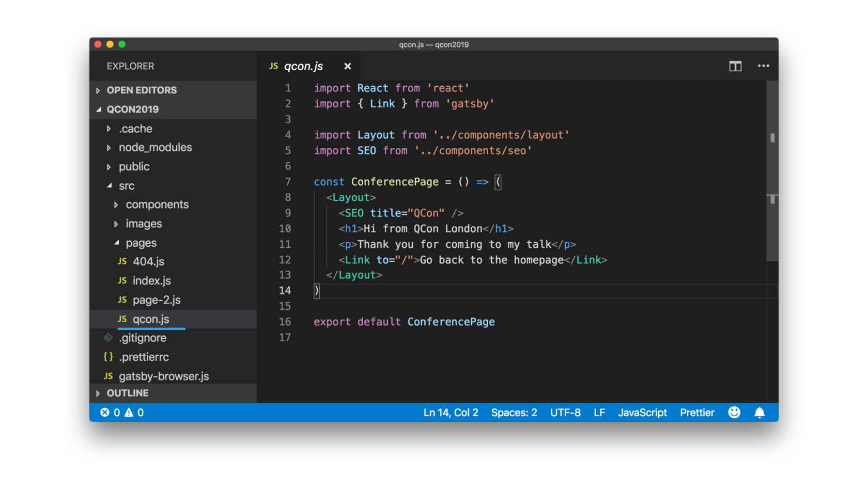This screenshot has width=868, height=488.
Task: Click the git icon beside .gitignore
Action: (109, 338)
